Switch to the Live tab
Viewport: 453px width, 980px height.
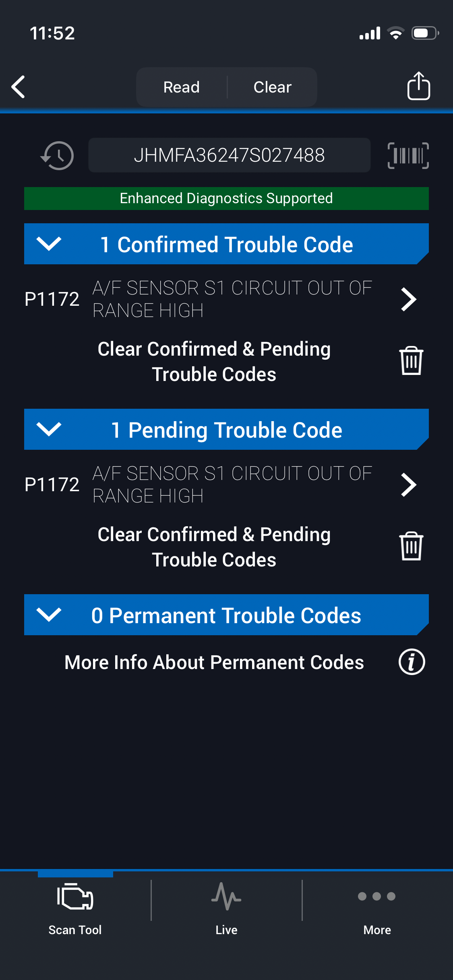click(226, 905)
